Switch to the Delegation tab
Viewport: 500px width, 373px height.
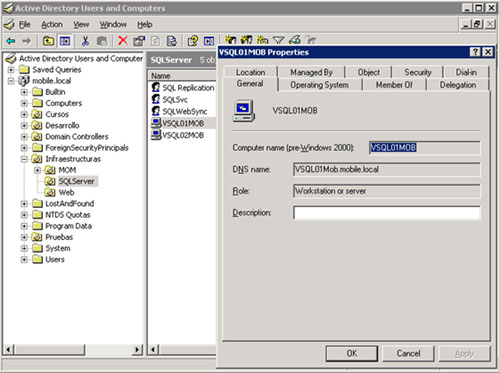coord(458,85)
